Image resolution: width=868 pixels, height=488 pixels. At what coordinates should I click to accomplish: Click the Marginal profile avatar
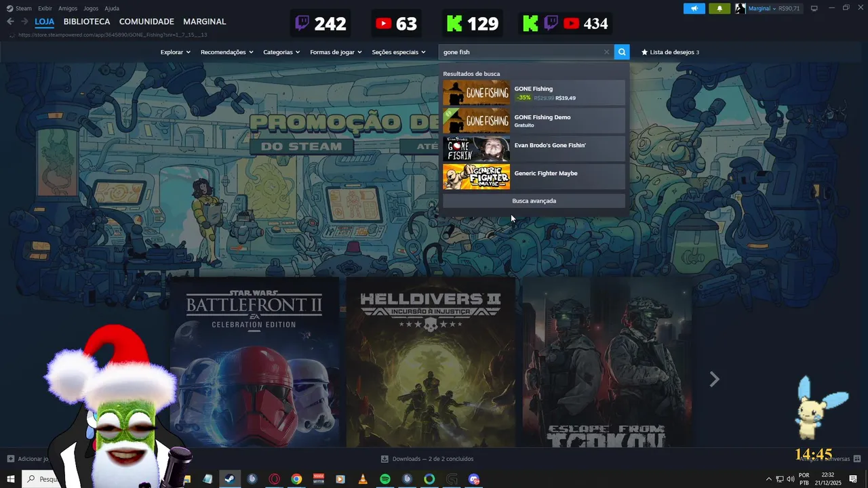click(741, 8)
